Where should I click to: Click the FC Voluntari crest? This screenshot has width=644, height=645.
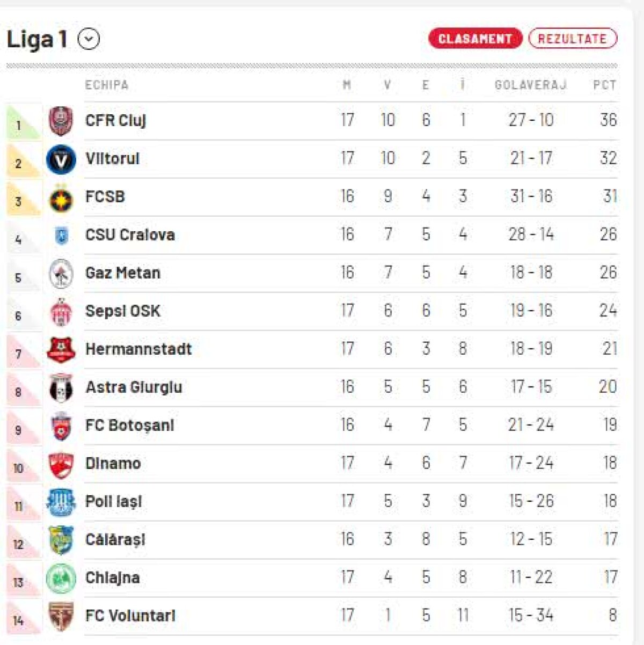point(61,615)
